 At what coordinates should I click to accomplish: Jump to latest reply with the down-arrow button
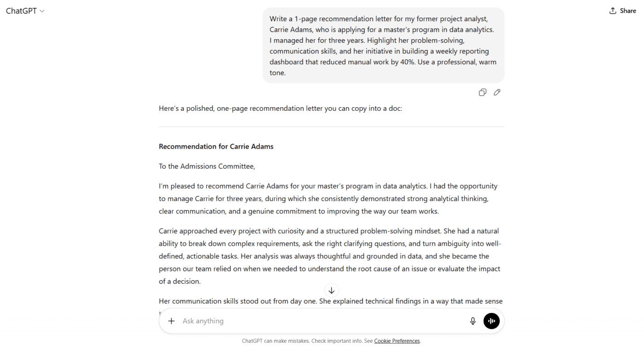click(331, 290)
